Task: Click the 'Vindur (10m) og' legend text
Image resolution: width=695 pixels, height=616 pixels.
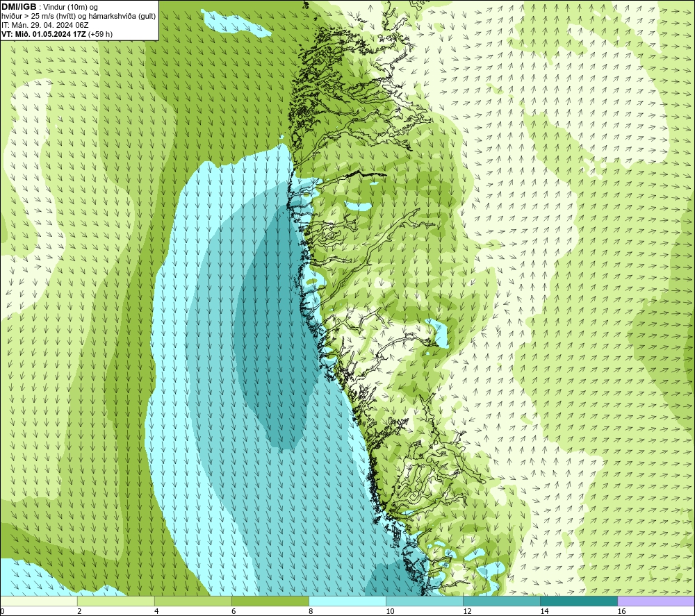Action: 70,8
